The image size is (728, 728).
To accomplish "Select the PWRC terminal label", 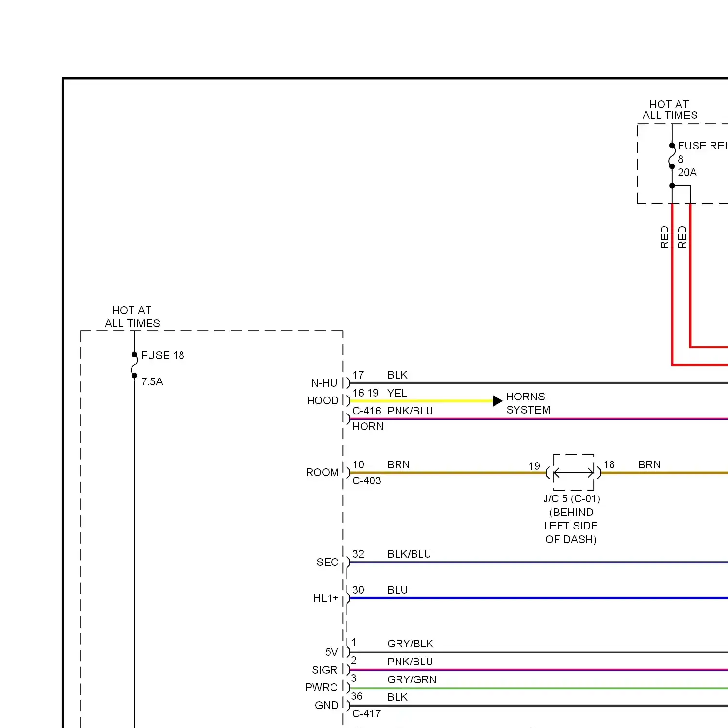I will [321, 687].
